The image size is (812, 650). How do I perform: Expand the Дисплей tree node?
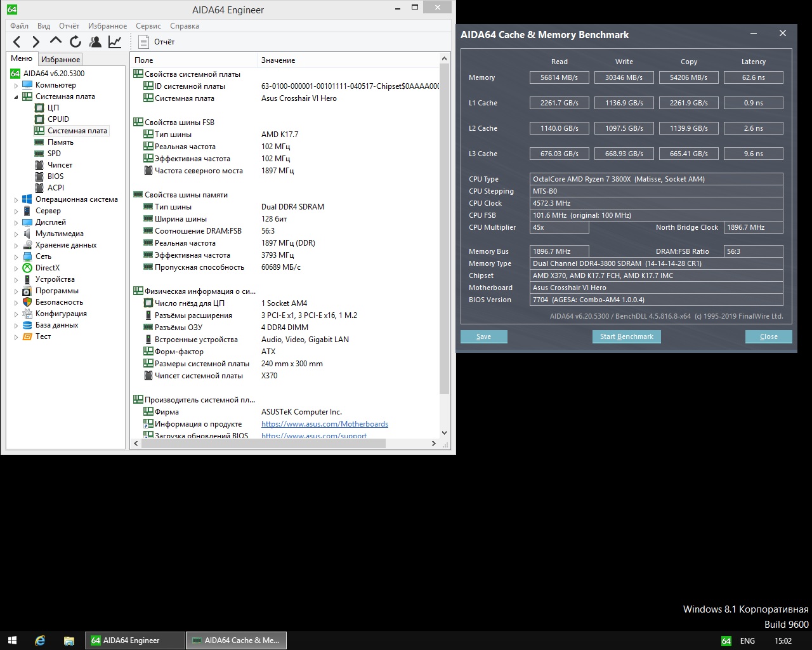(x=16, y=223)
